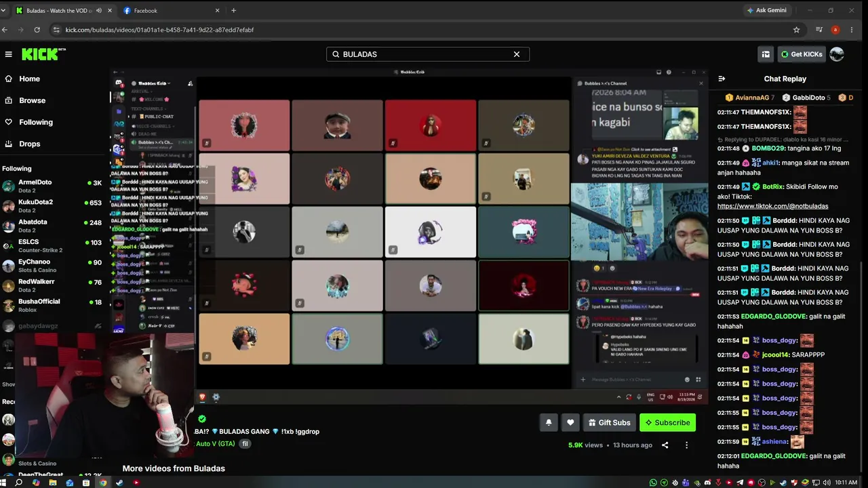Open the Kick user profile avatar
Screen dimensions: 868x488
click(837, 54)
